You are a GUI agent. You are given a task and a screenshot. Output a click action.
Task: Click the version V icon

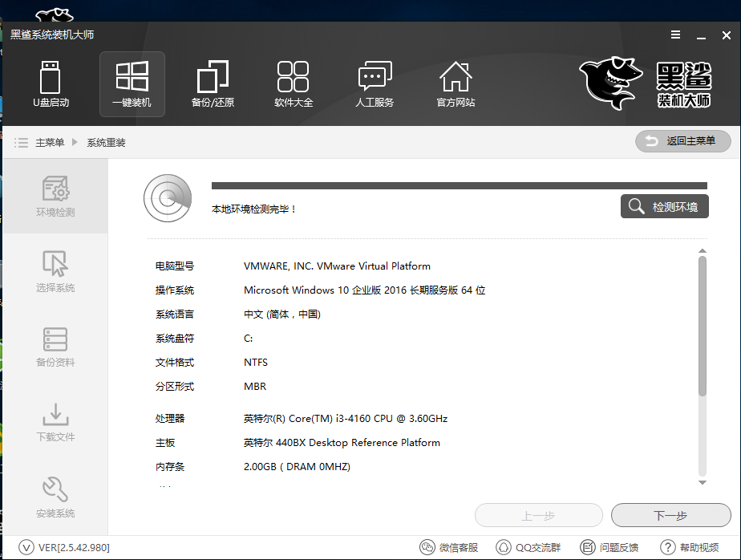[26, 548]
